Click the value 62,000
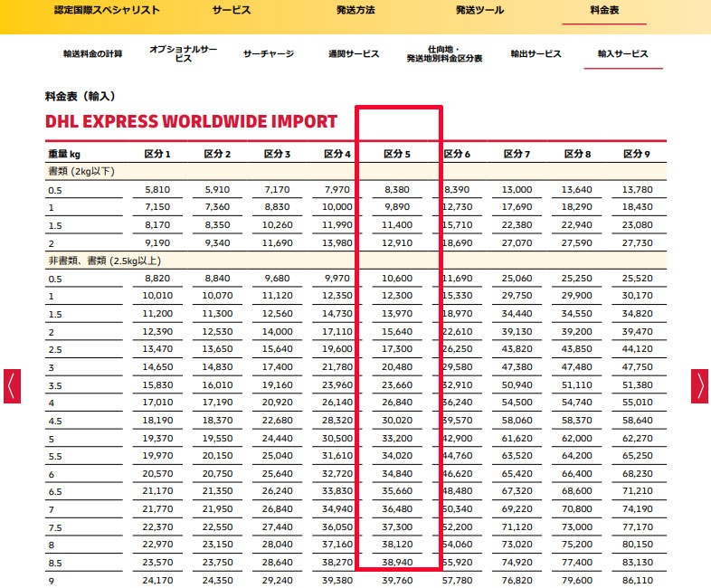The width and height of the screenshot is (711, 588). pyautogui.click(x=577, y=439)
